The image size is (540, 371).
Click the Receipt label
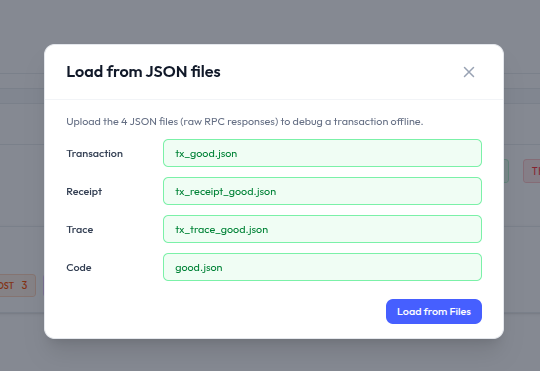(84, 192)
